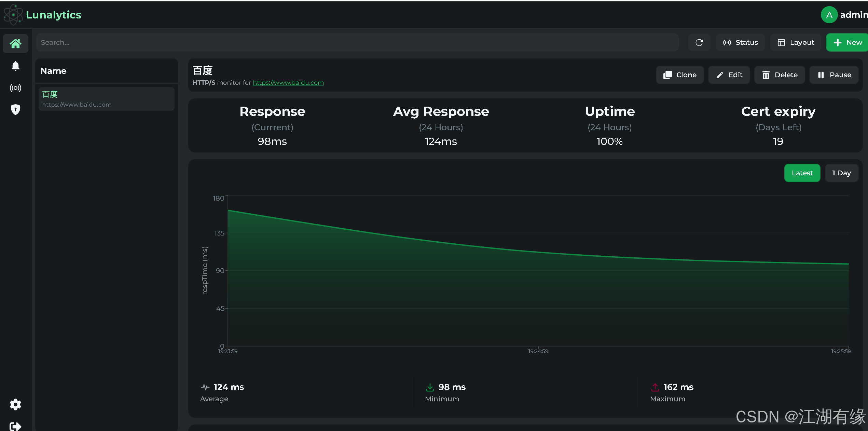Screen dimensions: 868x431
Task: Edit the 百度 monitor
Action: click(729, 75)
